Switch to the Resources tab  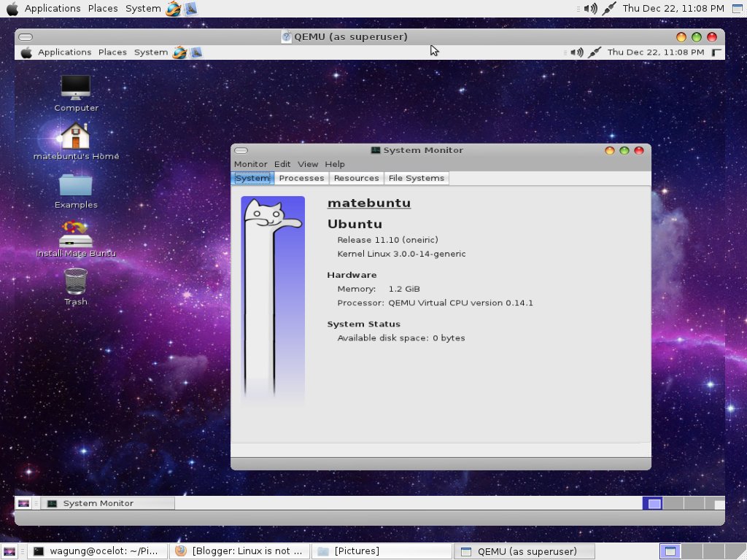(356, 178)
